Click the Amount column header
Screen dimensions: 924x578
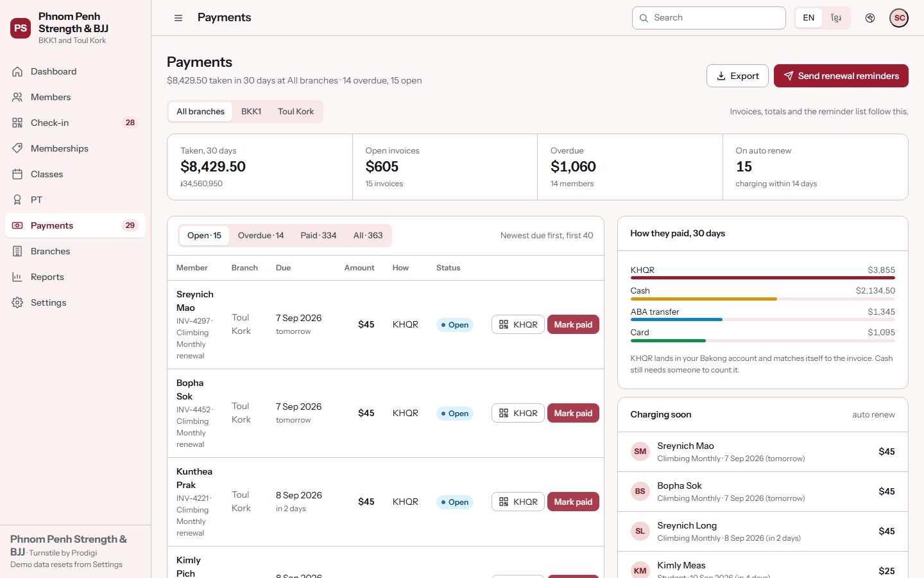[x=359, y=268]
